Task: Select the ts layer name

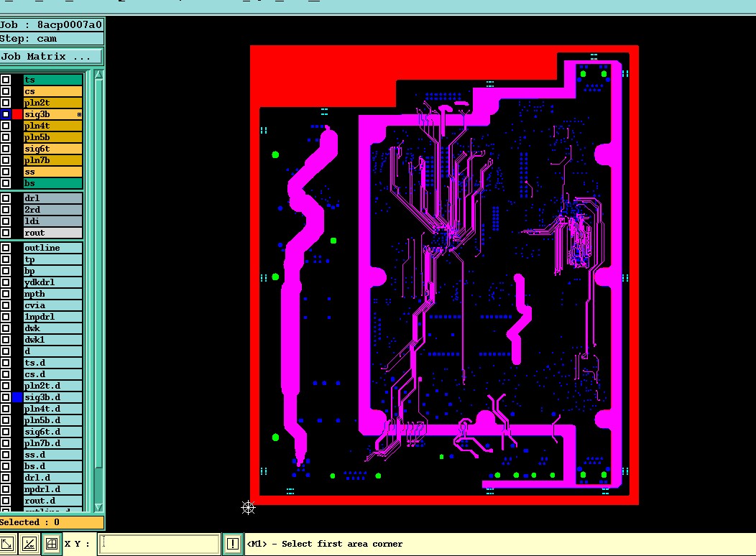Action: pyautogui.click(x=53, y=80)
